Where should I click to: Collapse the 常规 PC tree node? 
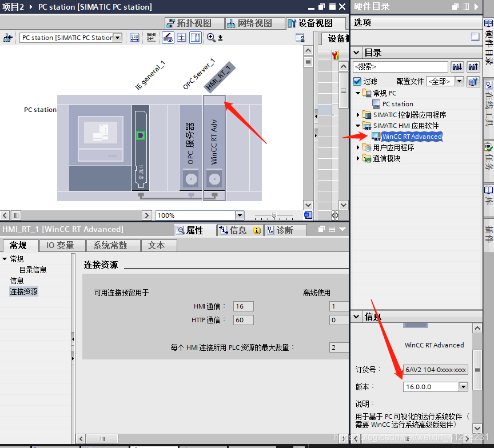pyautogui.click(x=357, y=93)
